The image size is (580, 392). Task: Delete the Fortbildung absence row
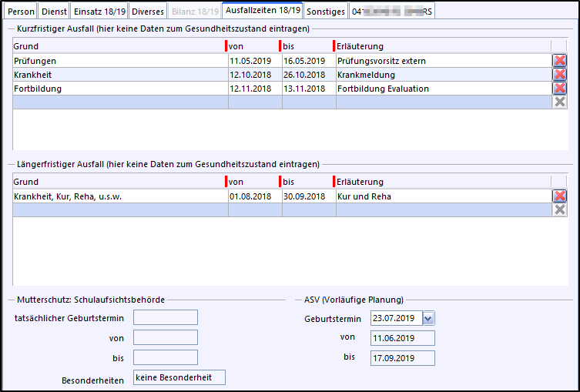[559, 89]
